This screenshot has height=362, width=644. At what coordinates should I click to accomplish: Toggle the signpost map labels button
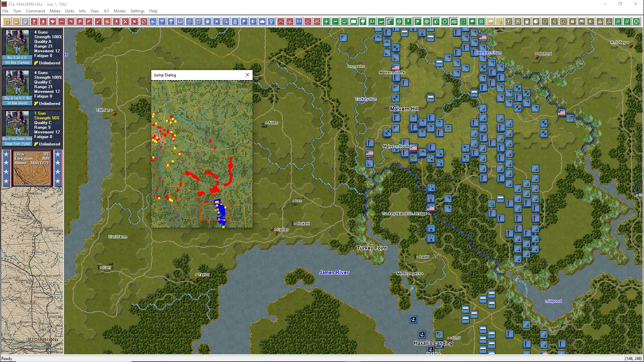(363, 21)
